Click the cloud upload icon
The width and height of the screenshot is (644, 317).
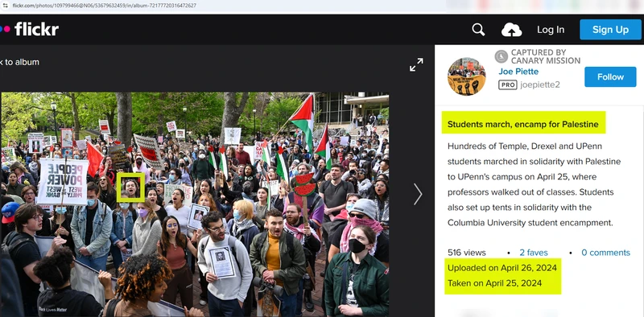point(511,30)
